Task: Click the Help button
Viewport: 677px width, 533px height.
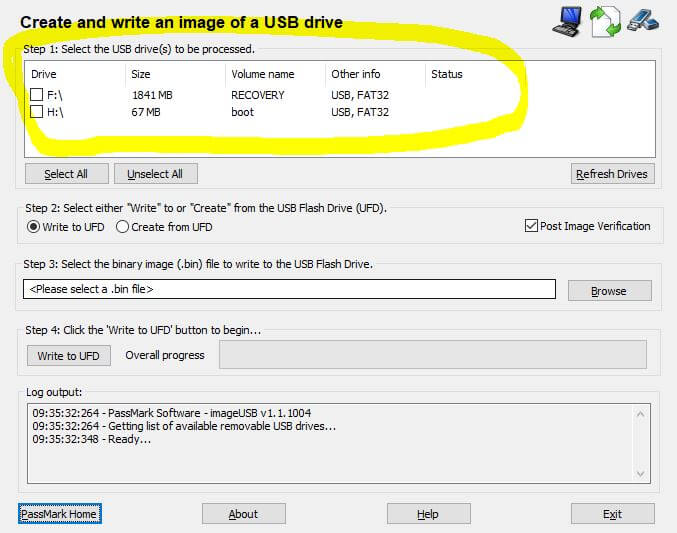Action: coord(428,514)
